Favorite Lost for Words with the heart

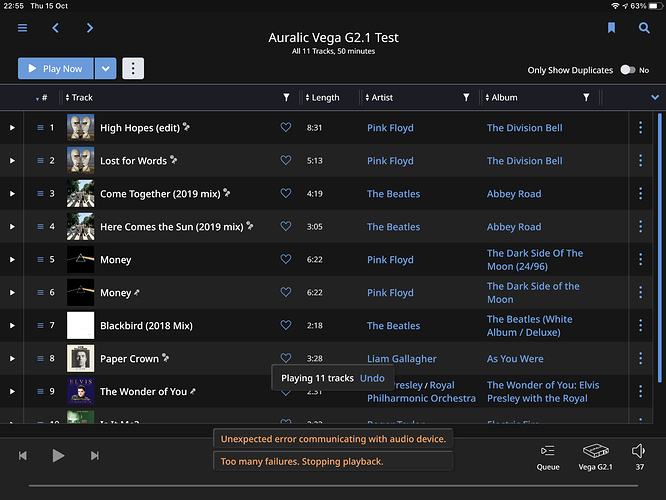(x=286, y=160)
